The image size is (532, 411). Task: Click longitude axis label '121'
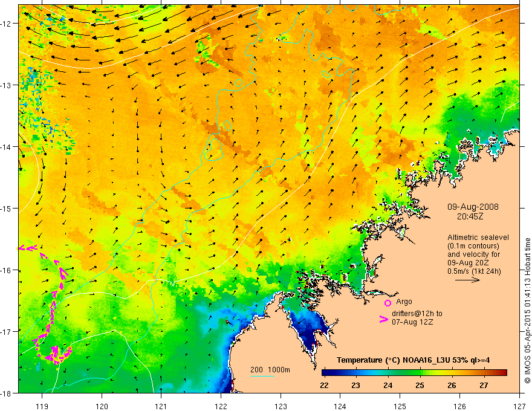click(161, 406)
